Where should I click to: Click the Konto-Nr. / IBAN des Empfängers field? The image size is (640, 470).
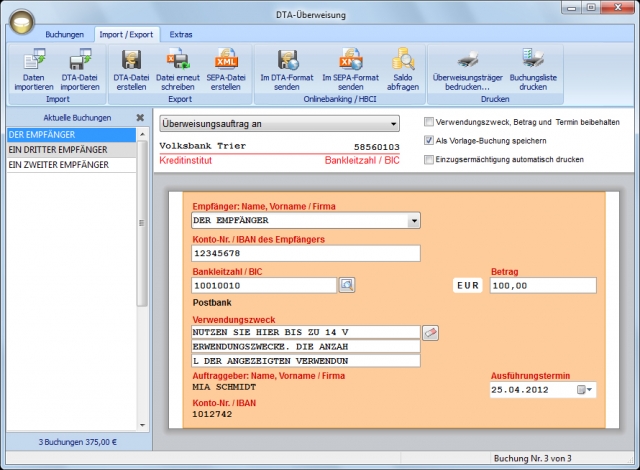point(306,253)
